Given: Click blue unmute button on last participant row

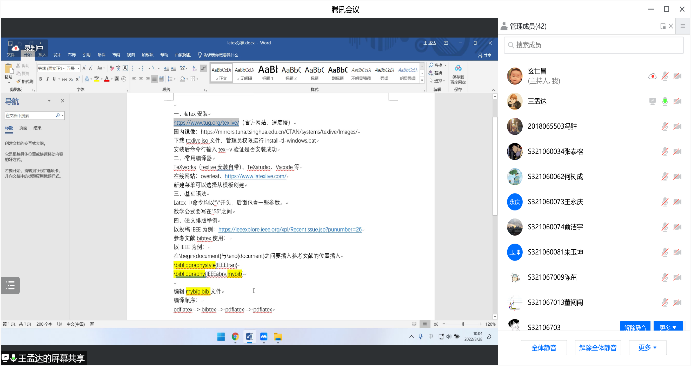Looking at the screenshot, I should tap(635, 327).
